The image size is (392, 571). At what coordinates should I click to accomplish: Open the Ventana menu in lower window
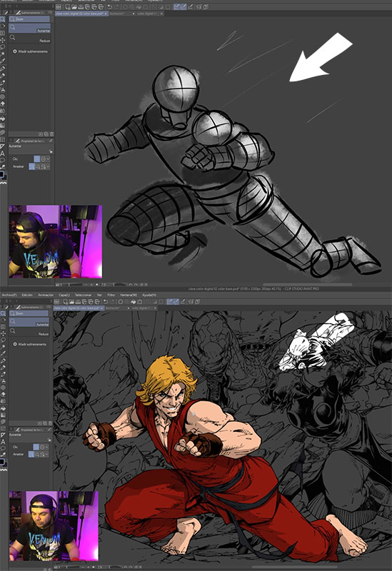(129, 295)
